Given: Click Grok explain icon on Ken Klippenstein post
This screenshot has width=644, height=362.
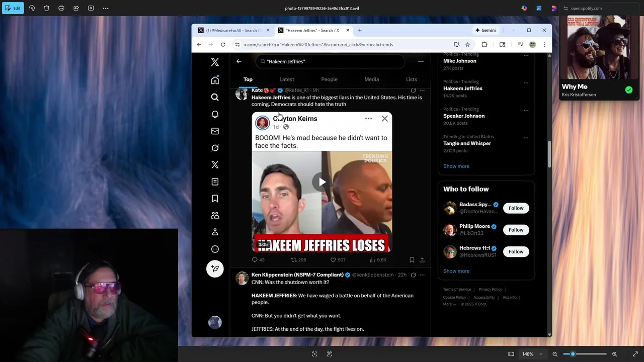Looking at the screenshot, I should coord(413,275).
